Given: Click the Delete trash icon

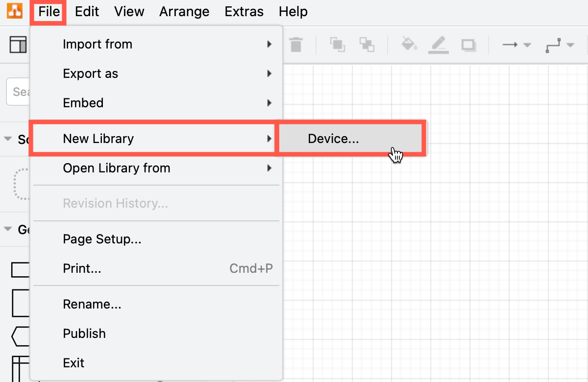Looking at the screenshot, I should coord(296,45).
